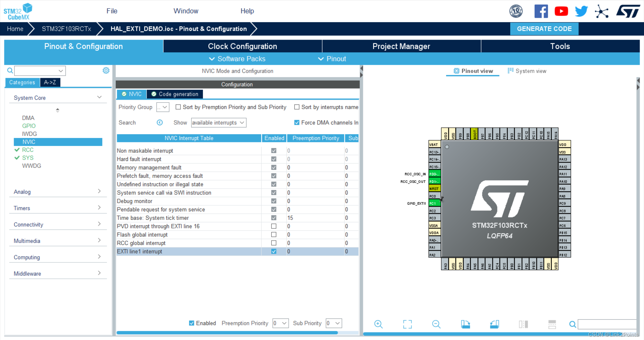Enable the Flash global interrupt
This screenshot has height=340, width=644.
point(274,235)
